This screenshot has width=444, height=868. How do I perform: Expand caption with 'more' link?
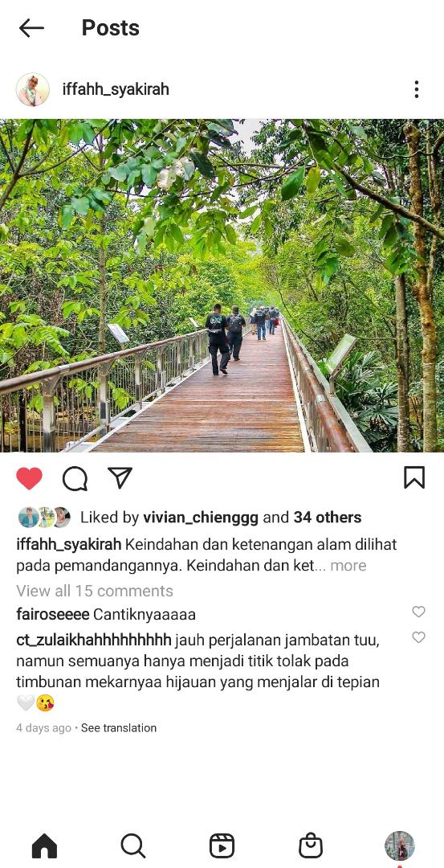(348, 565)
